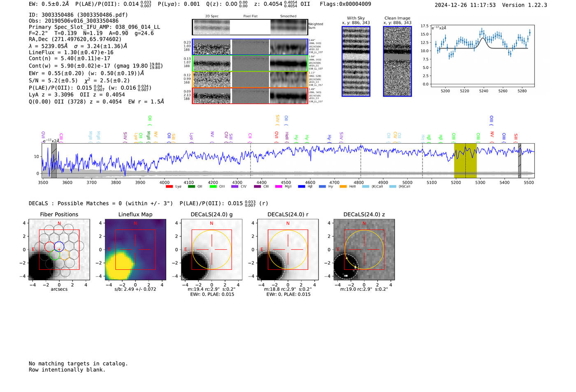
Task: Click the Fiber Positions image panel
Action: pyautogui.click(x=59, y=250)
